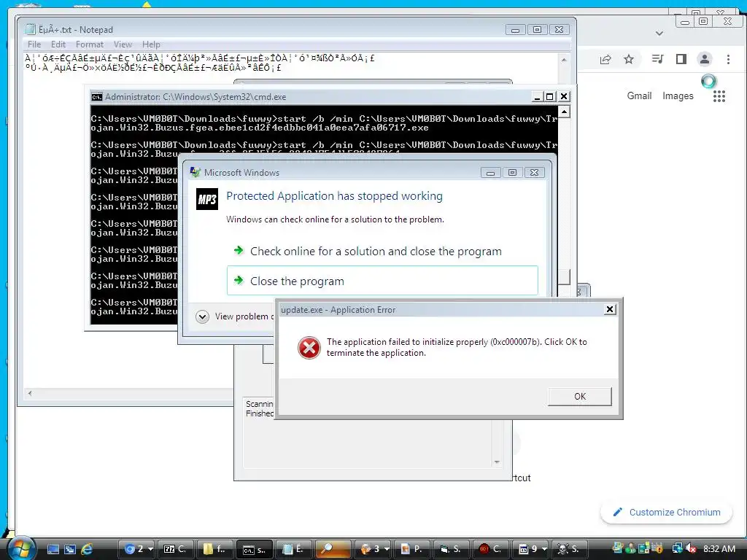
Task: Launch Internet Explorer from quick launch
Action: coord(86,549)
